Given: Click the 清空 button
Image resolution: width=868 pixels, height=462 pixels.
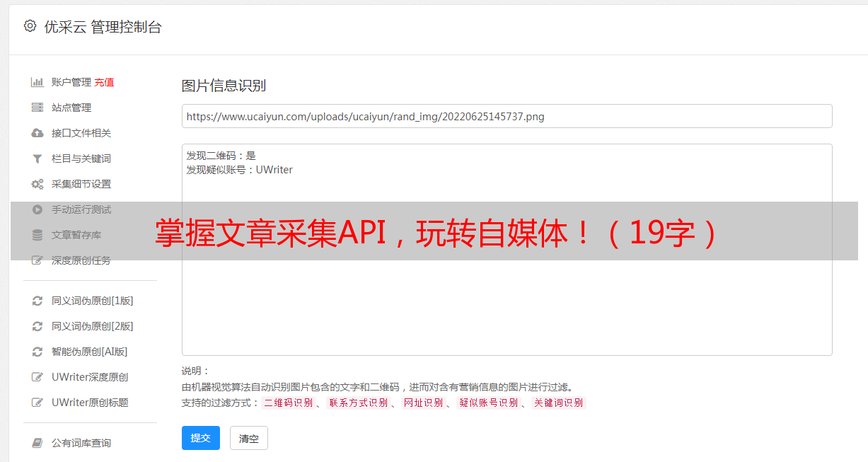Looking at the screenshot, I should (249, 438).
